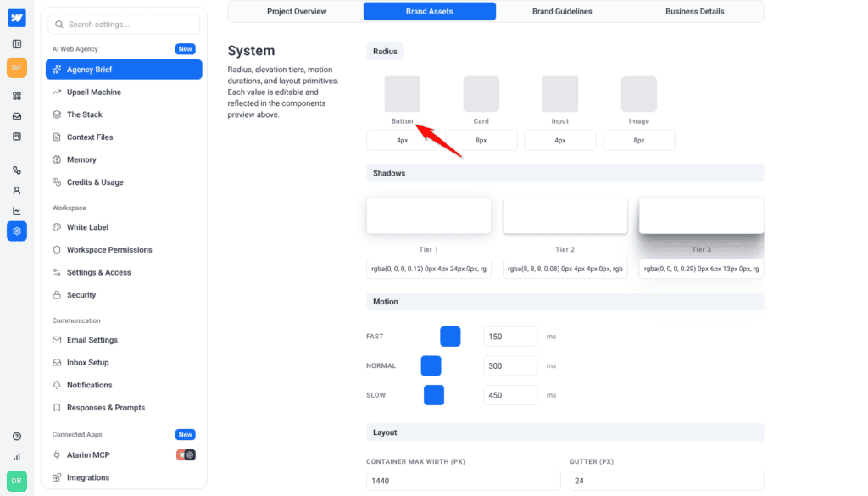Select White Label settings
Image resolution: width=868 pixels, height=496 pixels.
tap(124, 227)
